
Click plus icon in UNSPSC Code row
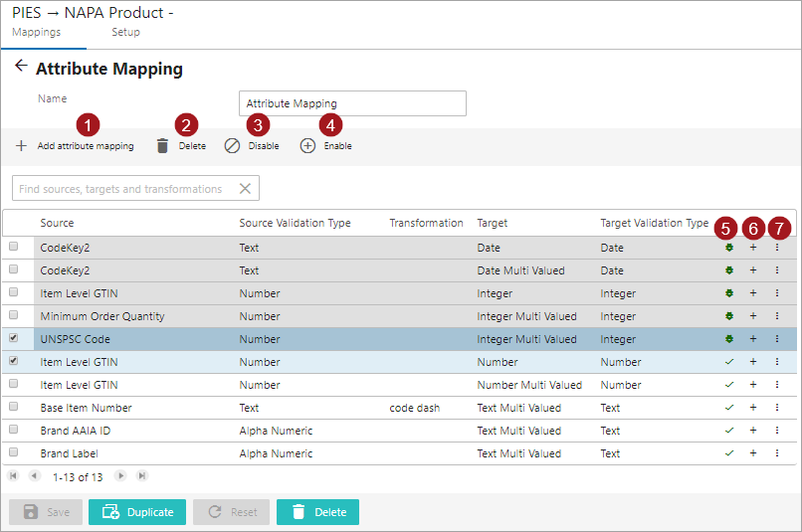click(x=753, y=339)
